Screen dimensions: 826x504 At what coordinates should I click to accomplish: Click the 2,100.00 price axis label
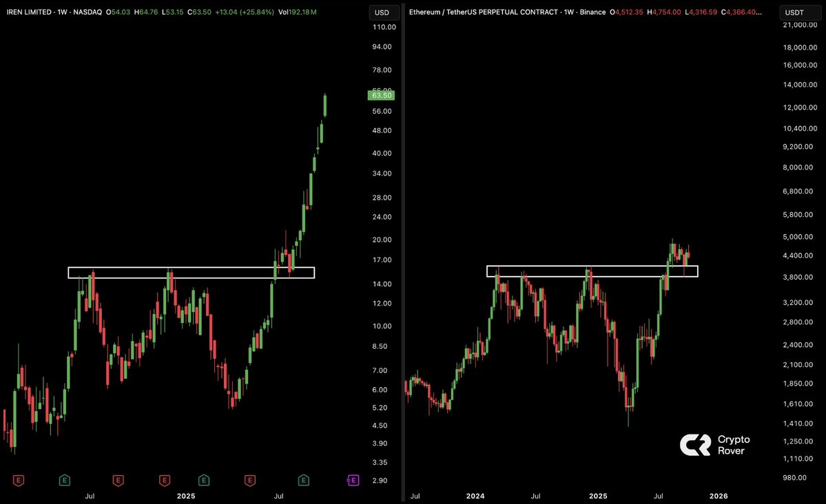tap(798, 365)
